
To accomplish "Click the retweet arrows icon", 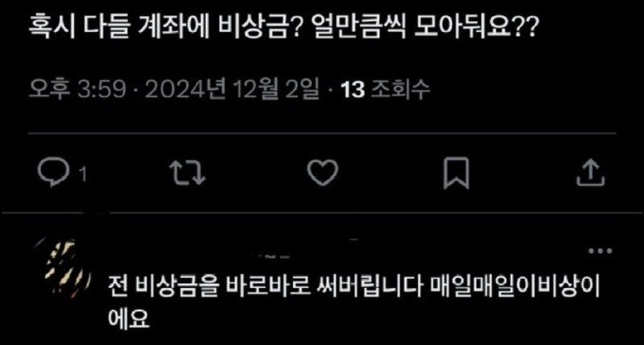I will click(188, 172).
